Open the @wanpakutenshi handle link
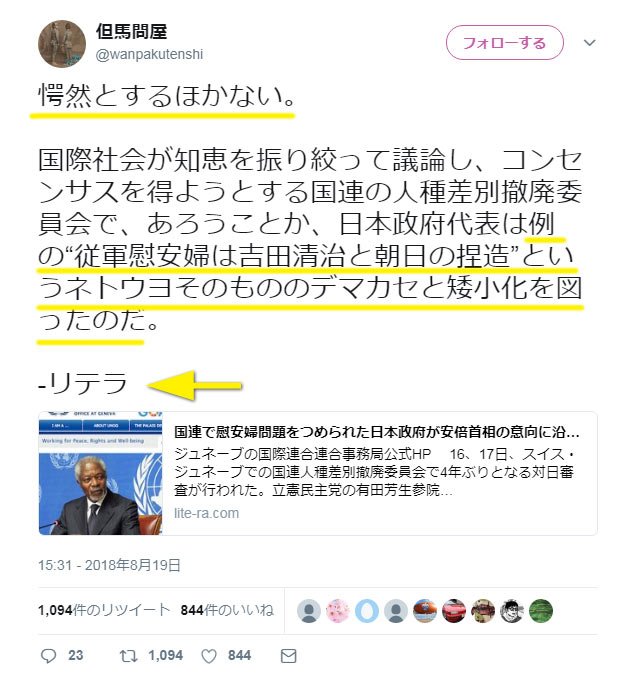The image size is (620, 683). point(149,54)
